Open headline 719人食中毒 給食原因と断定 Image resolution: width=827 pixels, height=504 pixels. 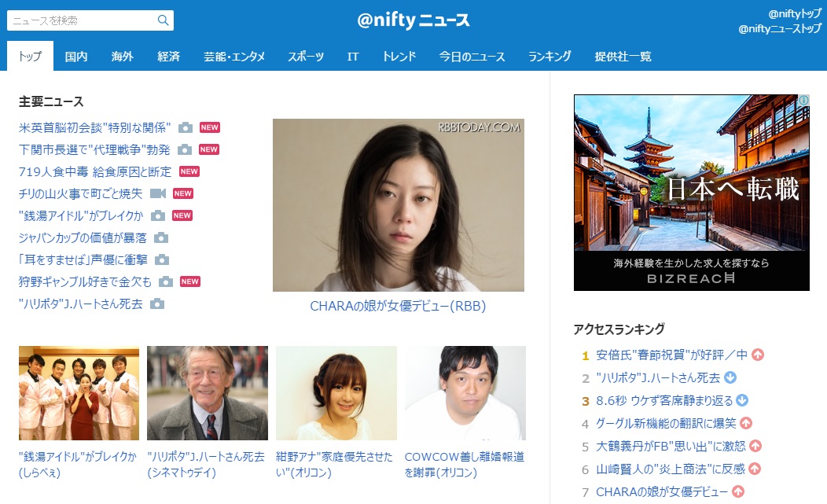95,172
